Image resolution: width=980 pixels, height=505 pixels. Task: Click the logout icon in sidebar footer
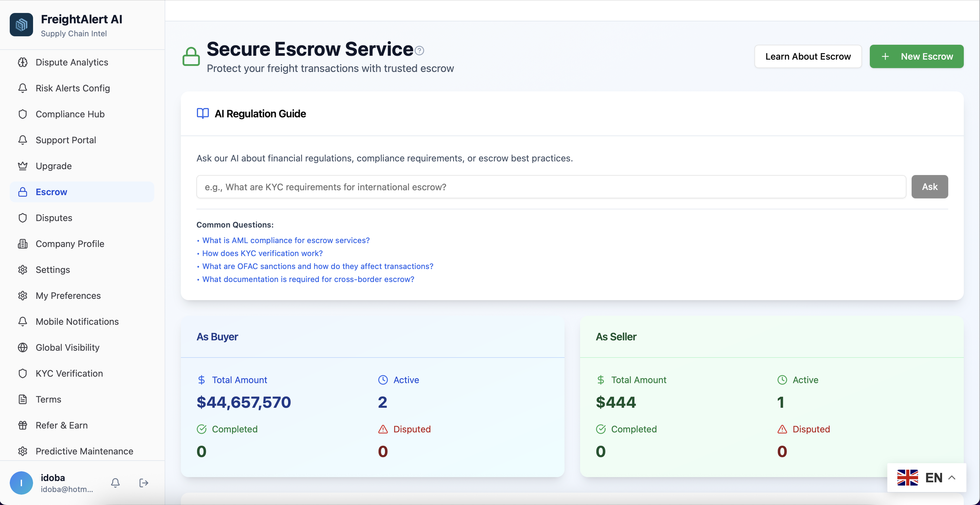click(144, 483)
